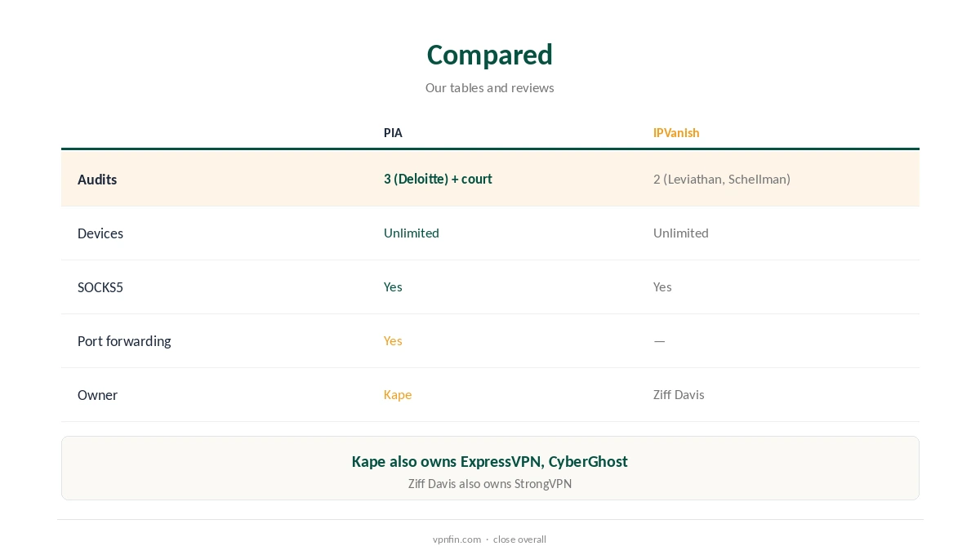Click '3 (Deloitte) + court' cell
The image size is (980, 555).
[438, 179]
